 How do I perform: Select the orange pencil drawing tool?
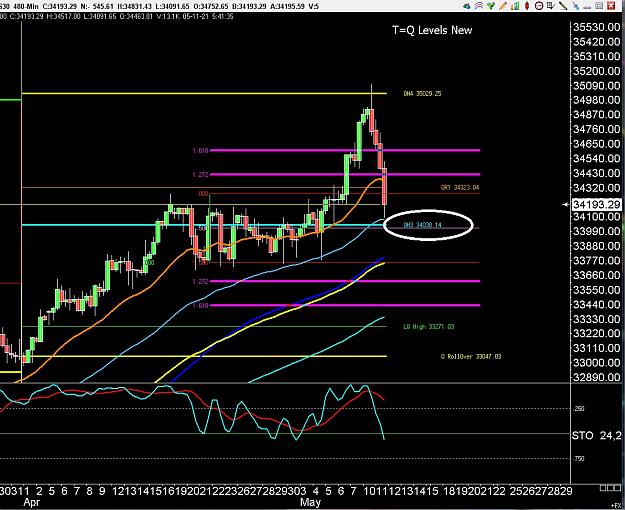pos(503,6)
